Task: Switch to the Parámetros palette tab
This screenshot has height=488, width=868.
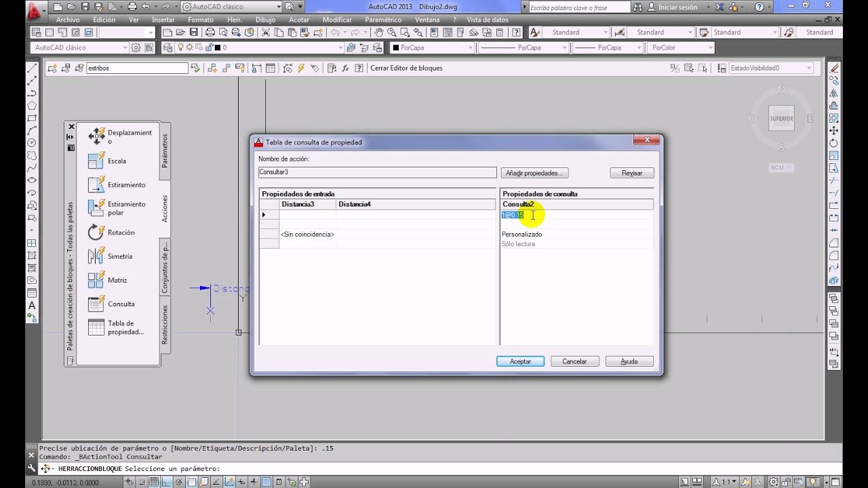Action: tap(165, 150)
